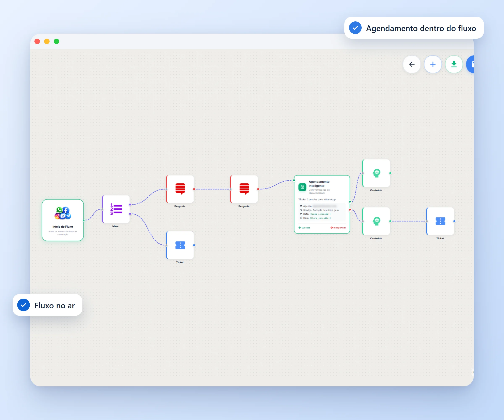Click the Agendamento Inteligente title text
The image size is (504, 420).
319,184
